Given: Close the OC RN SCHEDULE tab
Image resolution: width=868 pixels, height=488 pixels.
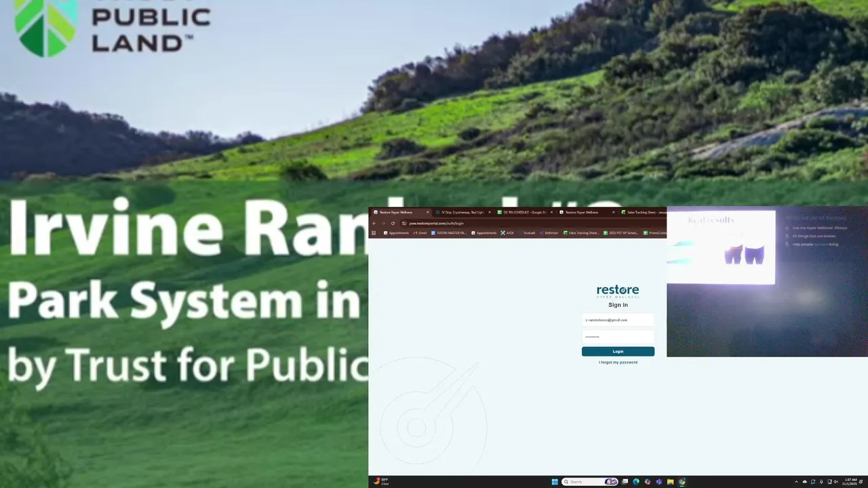Looking at the screenshot, I should point(551,212).
